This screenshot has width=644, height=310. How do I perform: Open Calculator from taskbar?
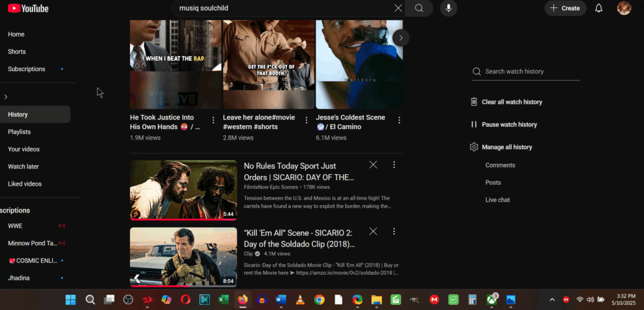(x=472, y=300)
